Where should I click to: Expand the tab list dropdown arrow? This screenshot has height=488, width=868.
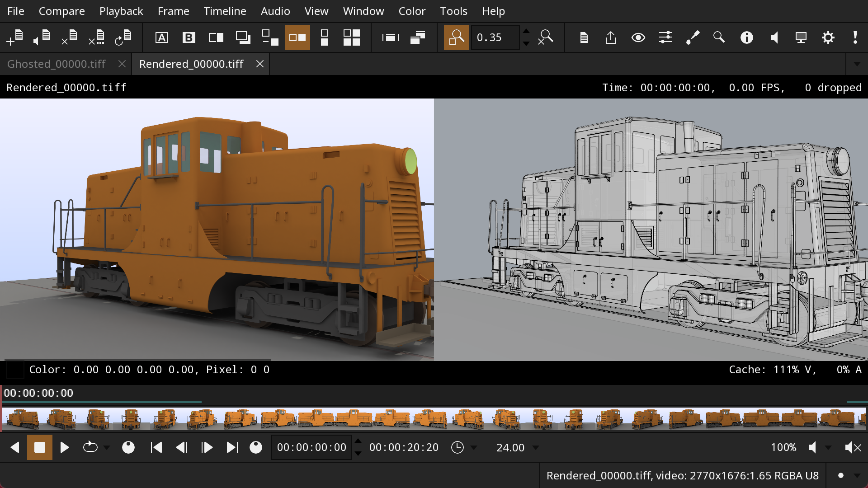857,64
